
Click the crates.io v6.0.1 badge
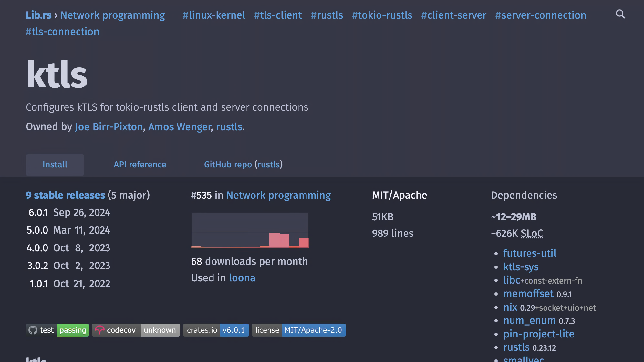[216, 330]
